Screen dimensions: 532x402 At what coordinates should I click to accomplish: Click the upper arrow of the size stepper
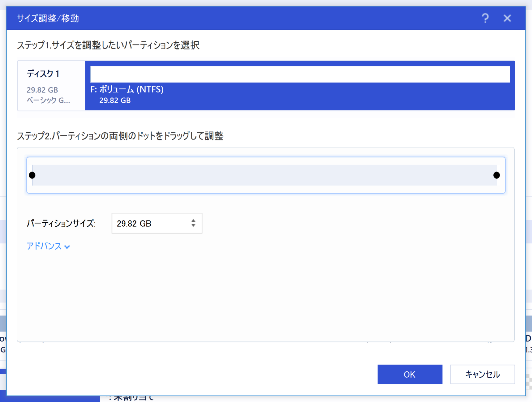coord(193,220)
